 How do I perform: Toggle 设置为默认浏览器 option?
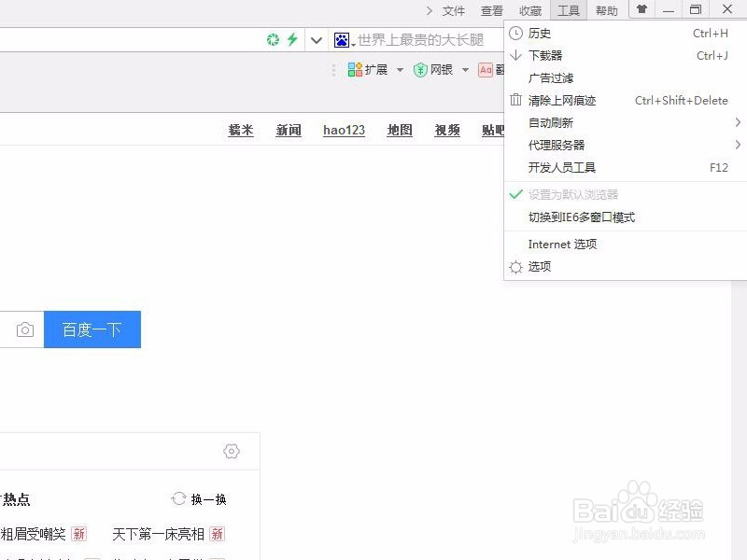coord(573,194)
